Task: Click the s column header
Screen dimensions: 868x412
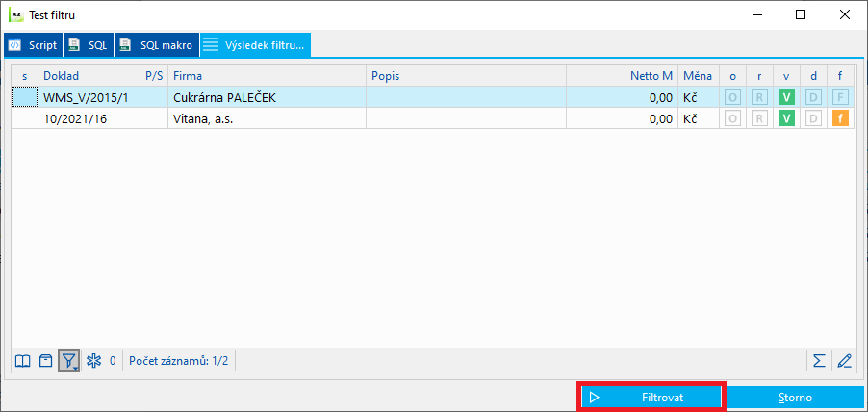Action: point(25,76)
